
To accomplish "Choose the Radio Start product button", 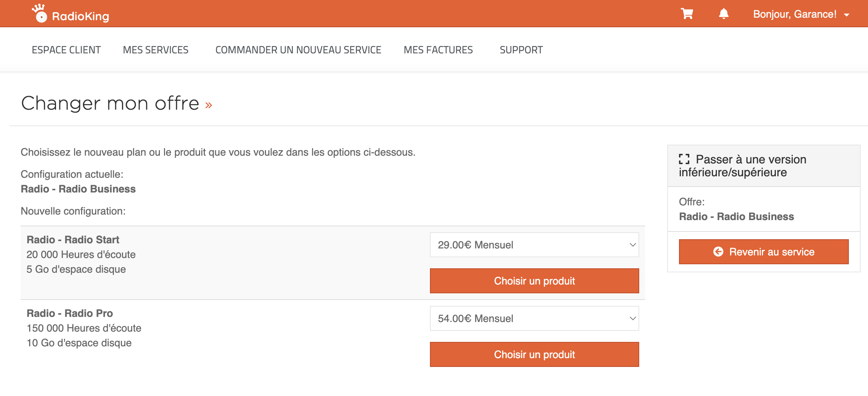I will coord(534,281).
